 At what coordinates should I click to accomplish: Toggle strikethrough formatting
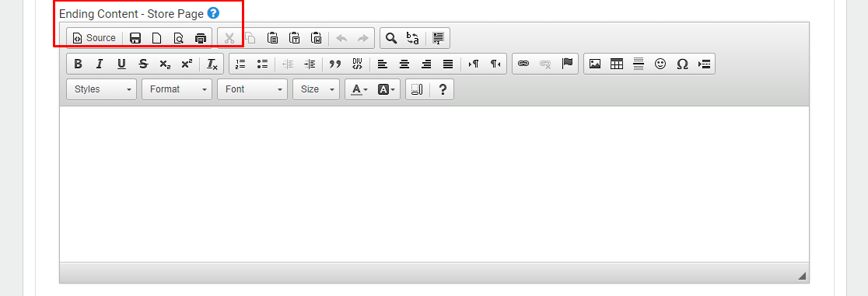pyautogui.click(x=143, y=64)
